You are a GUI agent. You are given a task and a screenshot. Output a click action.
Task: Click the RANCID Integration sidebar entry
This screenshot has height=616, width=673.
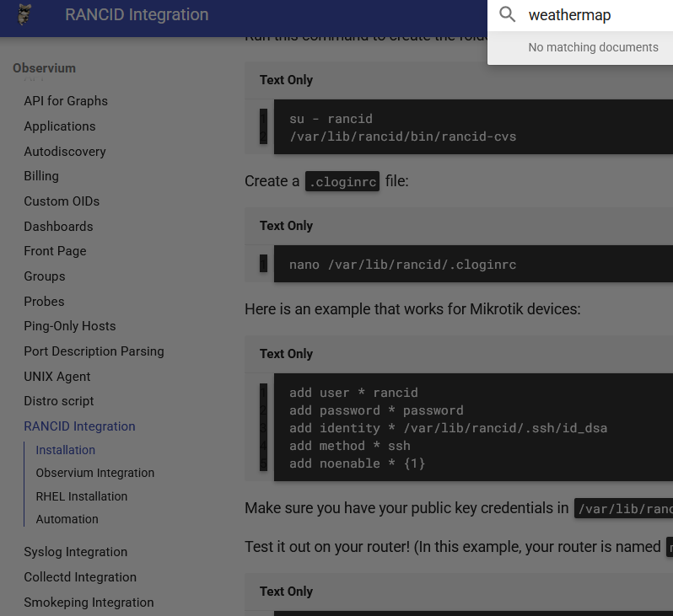pos(79,426)
